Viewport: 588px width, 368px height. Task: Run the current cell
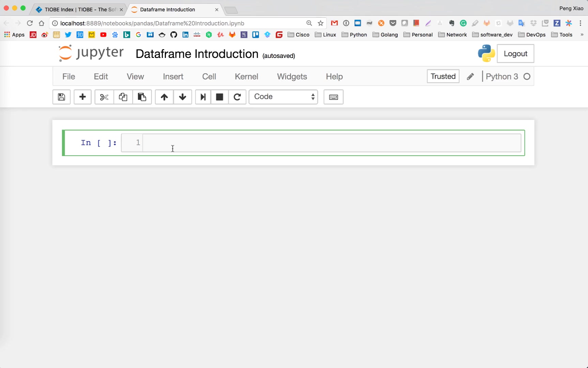(203, 97)
